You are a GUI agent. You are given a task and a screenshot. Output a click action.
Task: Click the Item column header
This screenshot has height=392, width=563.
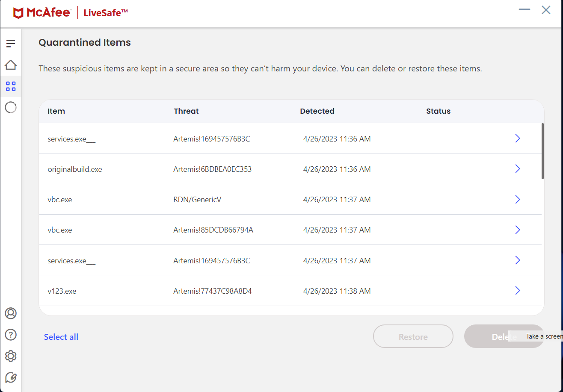(56, 111)
